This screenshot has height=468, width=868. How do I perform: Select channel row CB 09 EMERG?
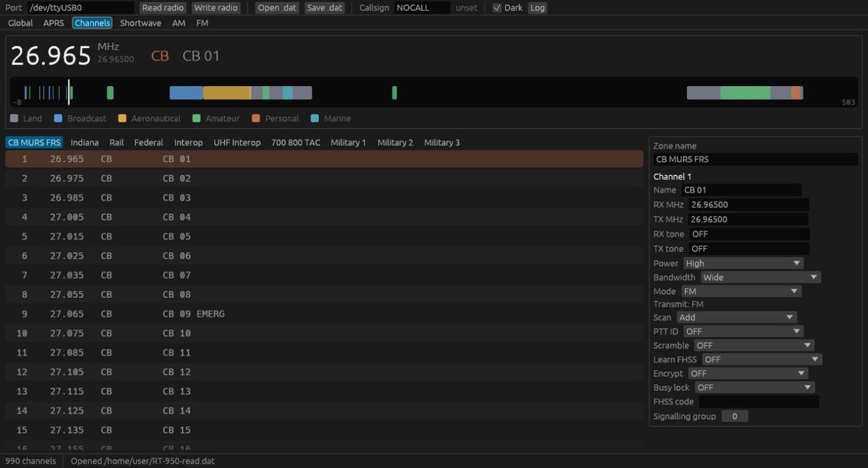tap(324, 314)
